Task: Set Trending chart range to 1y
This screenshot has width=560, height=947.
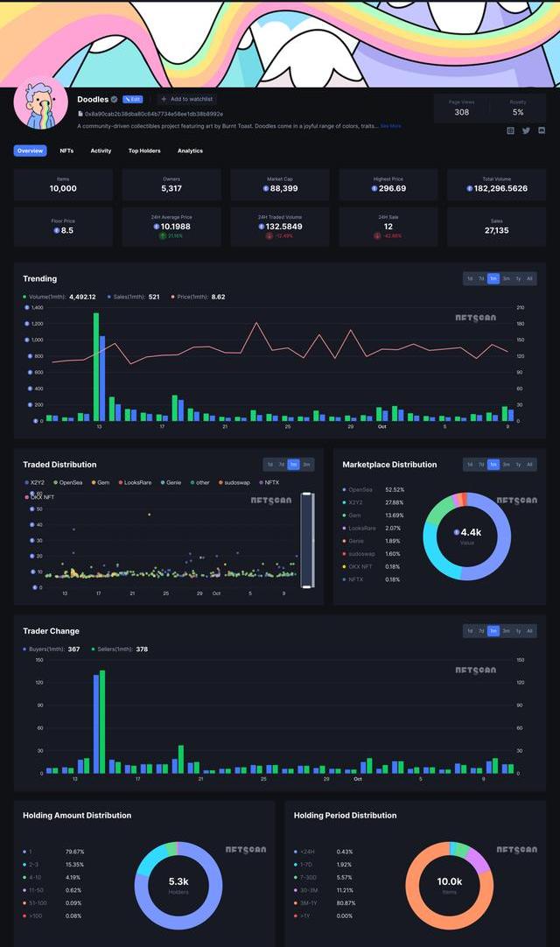Action: pos(518,278)
